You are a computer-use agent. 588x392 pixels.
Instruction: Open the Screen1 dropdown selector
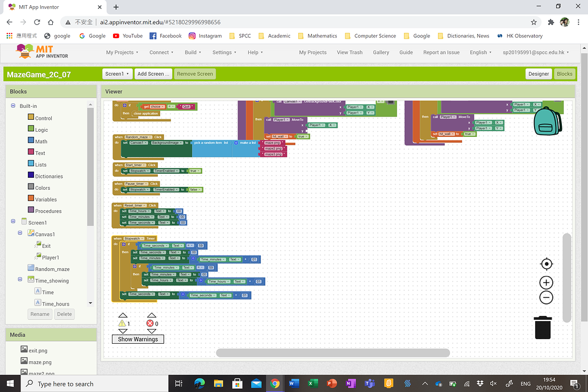point(118,74)
